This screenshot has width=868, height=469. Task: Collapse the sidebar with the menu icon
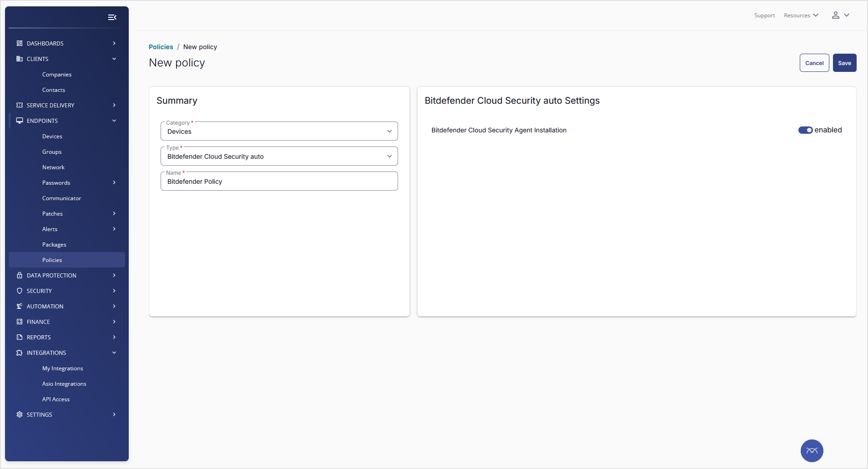click(x=112, y=17)
